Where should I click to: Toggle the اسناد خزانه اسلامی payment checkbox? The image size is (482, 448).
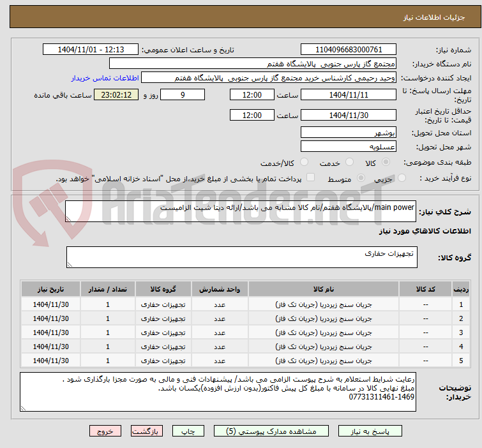pos(311,177)
